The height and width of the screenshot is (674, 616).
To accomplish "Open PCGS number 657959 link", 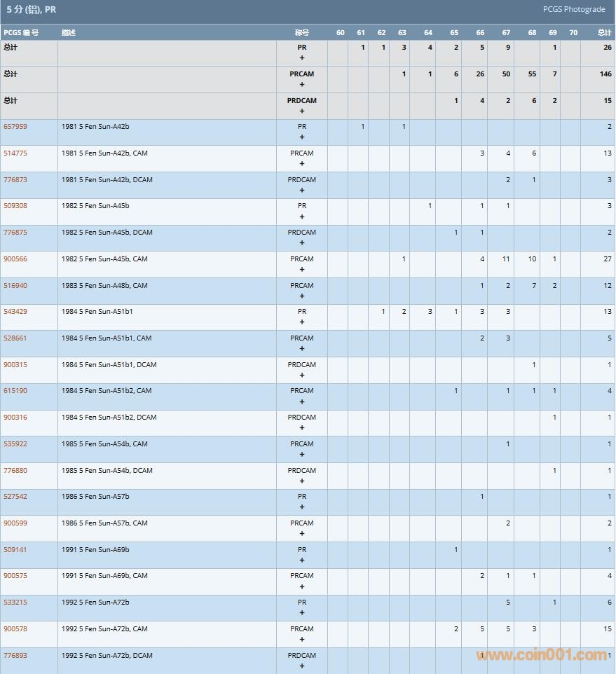I will (15, 127).
